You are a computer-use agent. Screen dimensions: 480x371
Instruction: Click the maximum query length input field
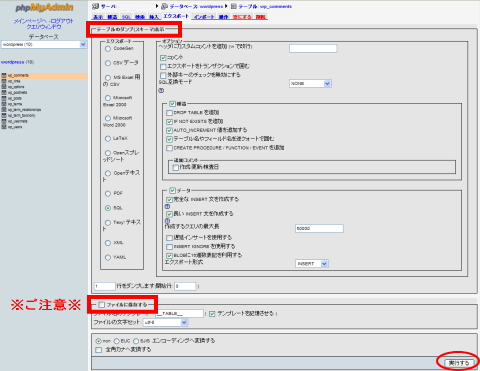pyautogui.click(x=319, y=229)
